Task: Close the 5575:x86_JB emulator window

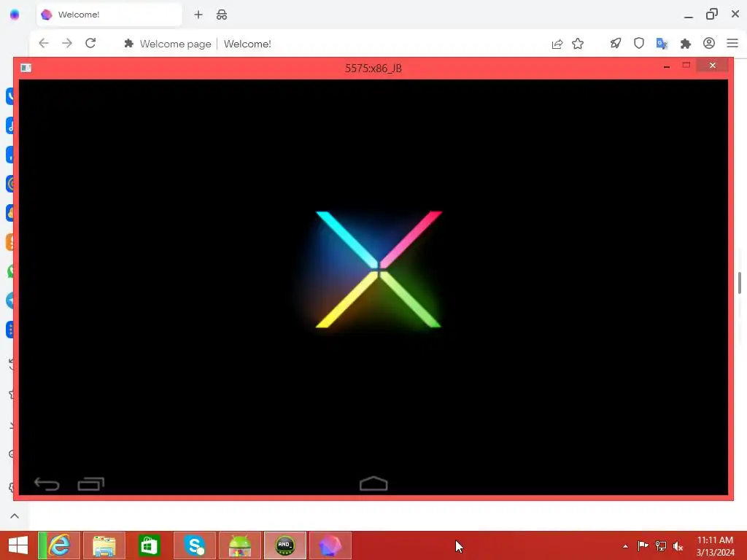Action: (712, 65)
